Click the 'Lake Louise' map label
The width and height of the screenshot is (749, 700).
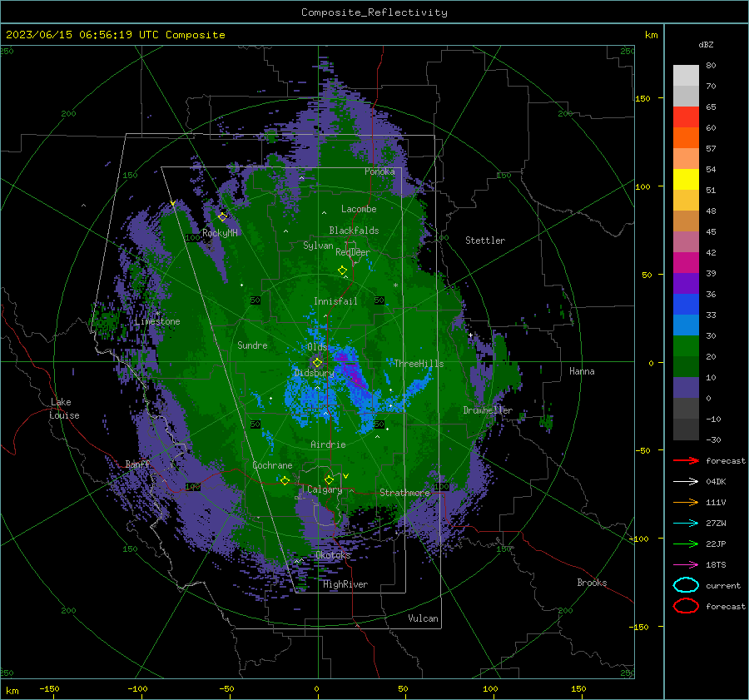(64, 409)
